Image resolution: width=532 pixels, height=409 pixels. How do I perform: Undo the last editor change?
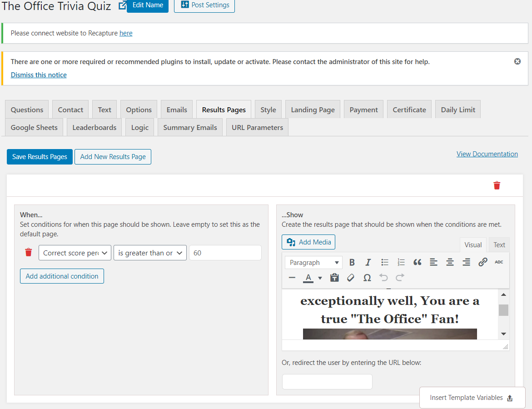click(383, 278)
